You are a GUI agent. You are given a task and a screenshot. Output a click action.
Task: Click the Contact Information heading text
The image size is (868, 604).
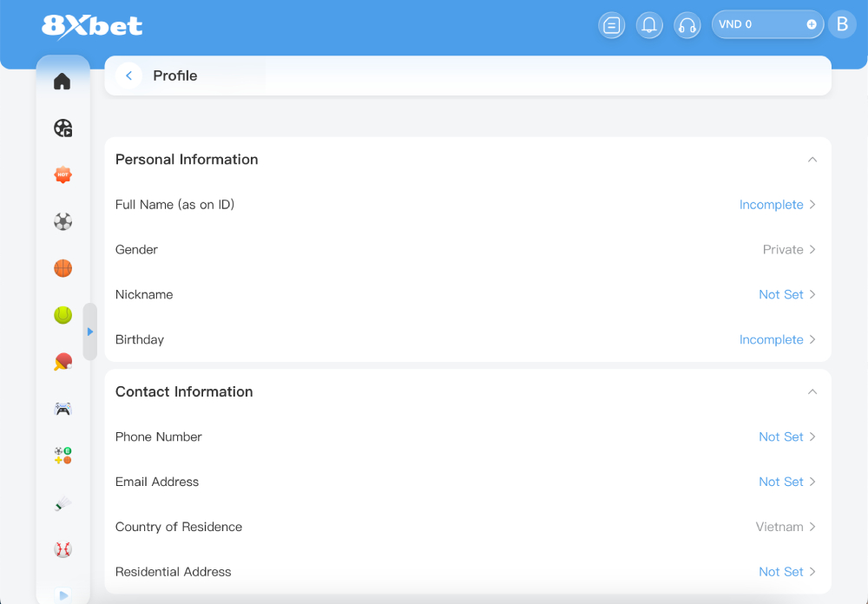pyautogui.click(x=184, y=391)
